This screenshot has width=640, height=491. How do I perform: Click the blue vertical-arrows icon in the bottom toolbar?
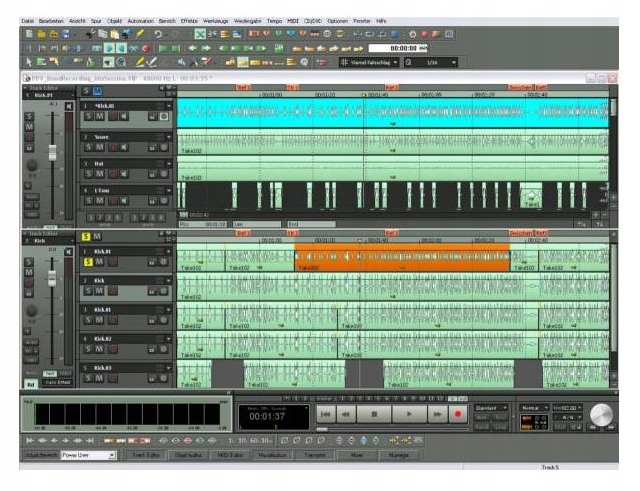363,440
